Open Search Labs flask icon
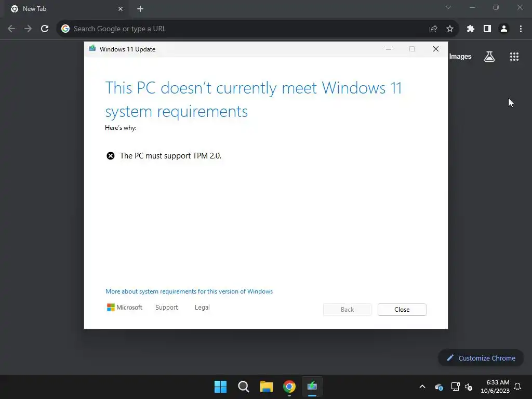Viewport: 532px width, 399px height. [489, 56]
